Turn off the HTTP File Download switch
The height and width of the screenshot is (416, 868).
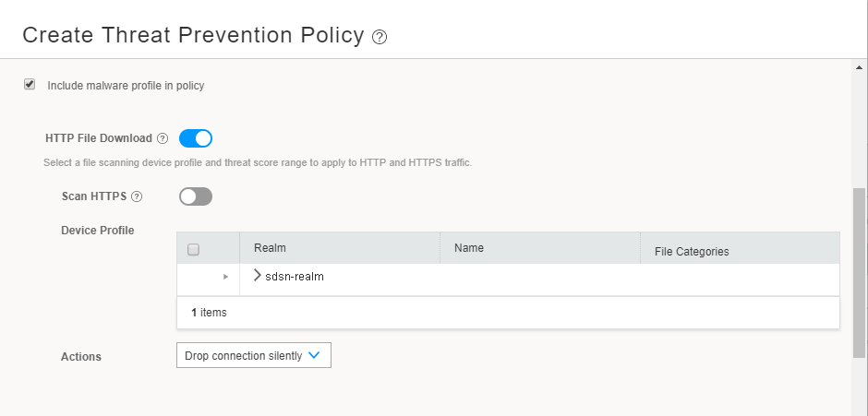click(196, 138)
